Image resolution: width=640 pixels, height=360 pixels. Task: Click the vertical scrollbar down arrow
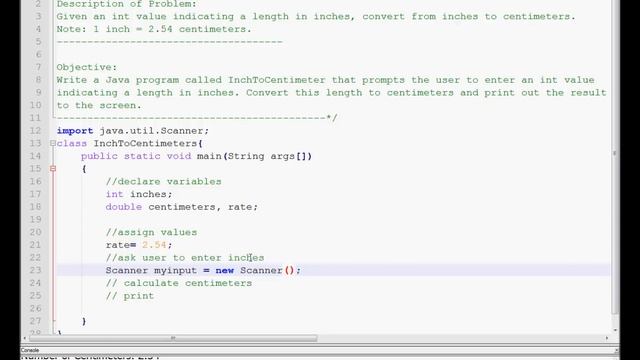click(615, 330)
